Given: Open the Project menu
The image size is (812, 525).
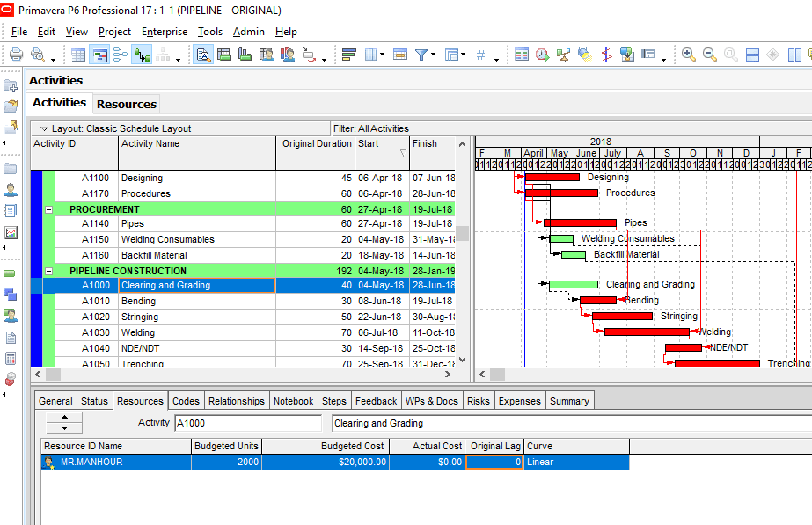Looking at the screenshot, I should (x=114, y=32).
